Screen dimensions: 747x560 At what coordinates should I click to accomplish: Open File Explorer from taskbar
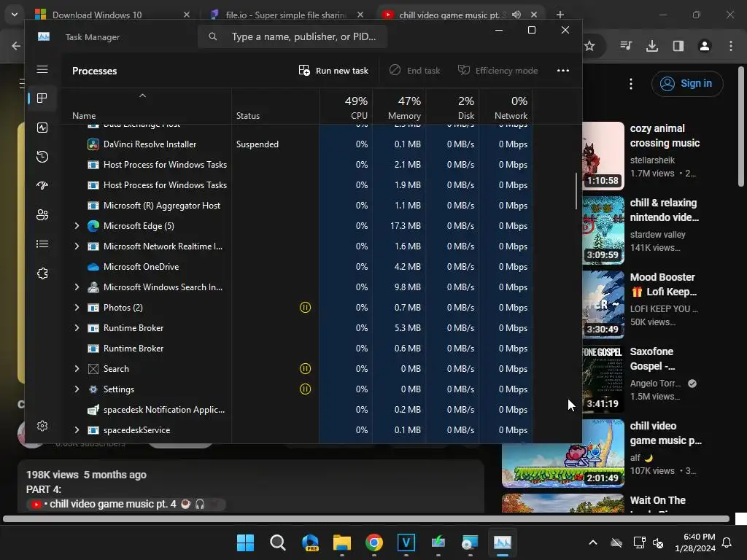(342, 542)
